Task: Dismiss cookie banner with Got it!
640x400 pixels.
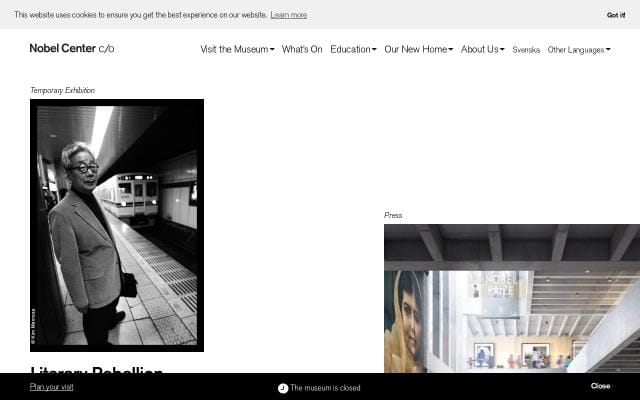Action: [615, 15]
